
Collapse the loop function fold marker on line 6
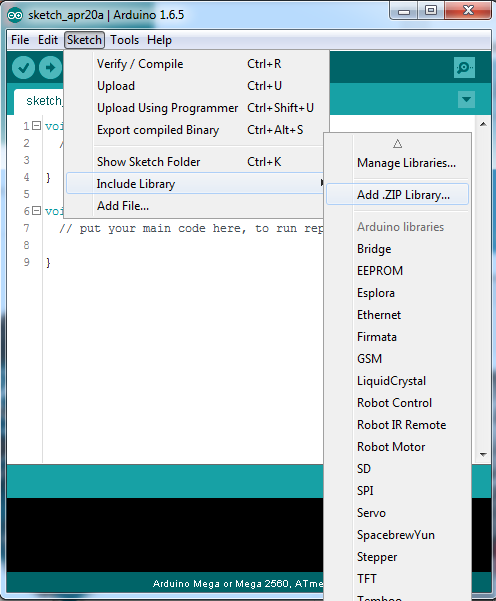36,211
